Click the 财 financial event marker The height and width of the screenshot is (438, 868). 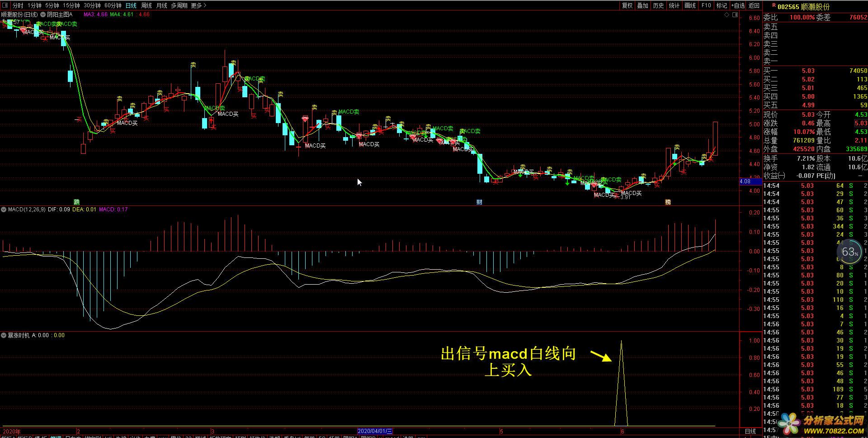tap(479, 202)
